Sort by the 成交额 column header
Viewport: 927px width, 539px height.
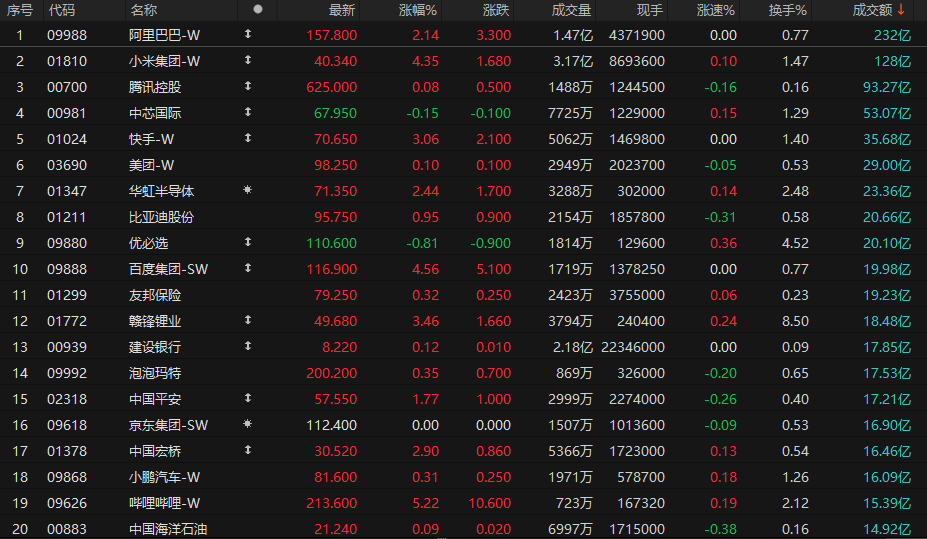point(872,10)
